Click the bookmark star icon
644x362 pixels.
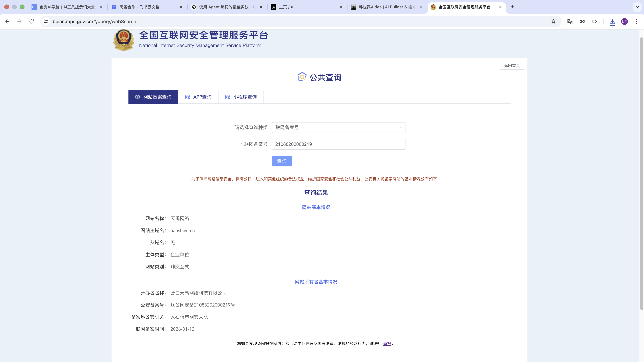pyautogui.click(x=553, y=21)
